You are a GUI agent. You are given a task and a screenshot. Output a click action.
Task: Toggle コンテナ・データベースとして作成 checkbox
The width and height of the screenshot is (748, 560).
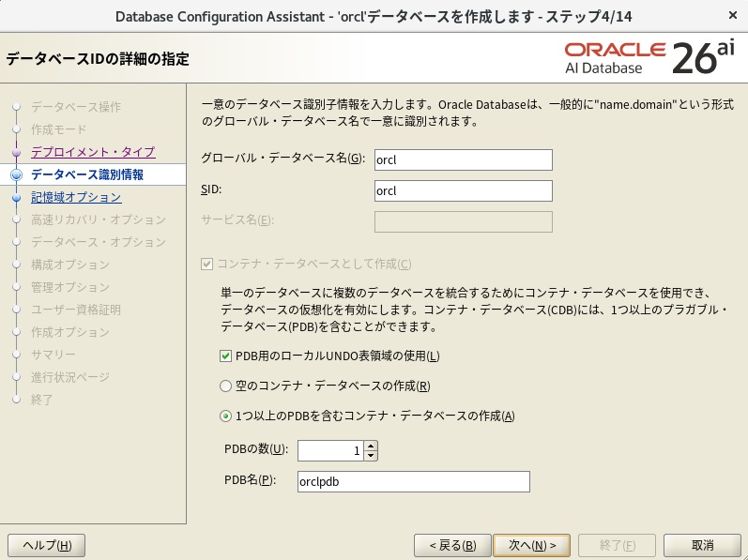coord(206,264)
